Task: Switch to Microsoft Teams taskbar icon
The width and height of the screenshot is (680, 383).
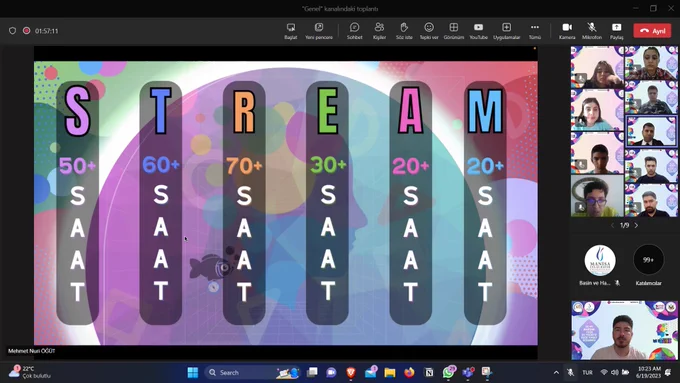Action: pos(468,372)
